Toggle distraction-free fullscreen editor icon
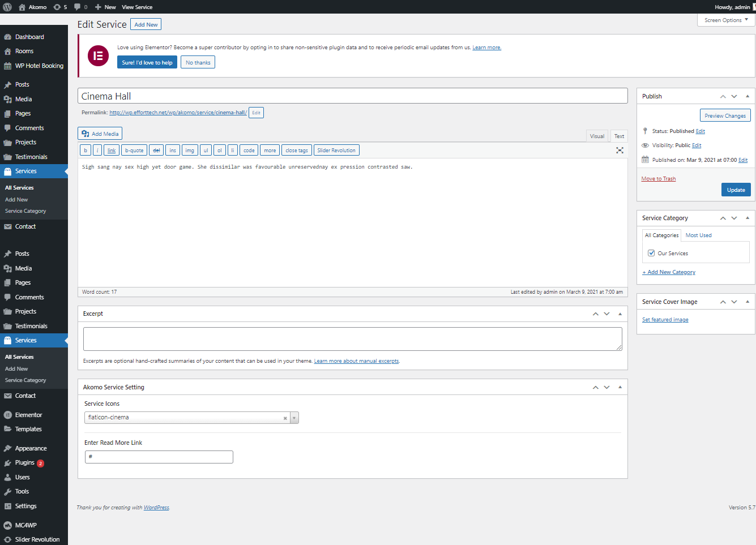 tap(620, 151)
